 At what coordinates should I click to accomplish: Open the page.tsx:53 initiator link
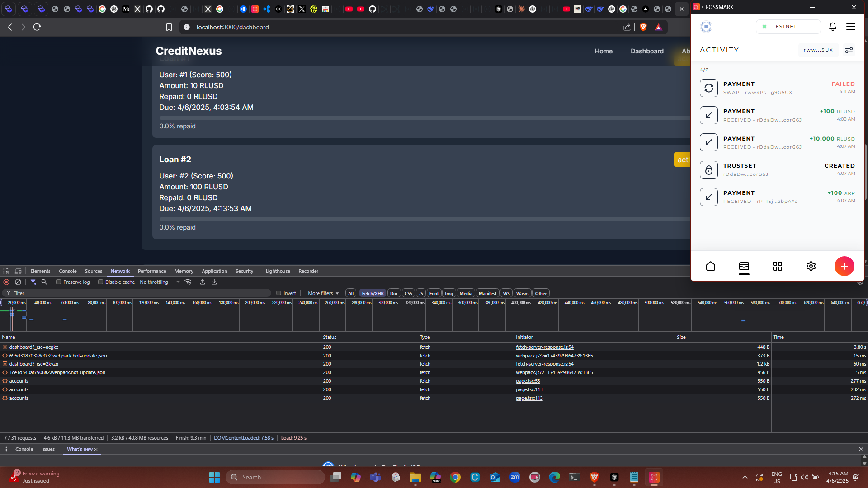(x=528, y=381)
